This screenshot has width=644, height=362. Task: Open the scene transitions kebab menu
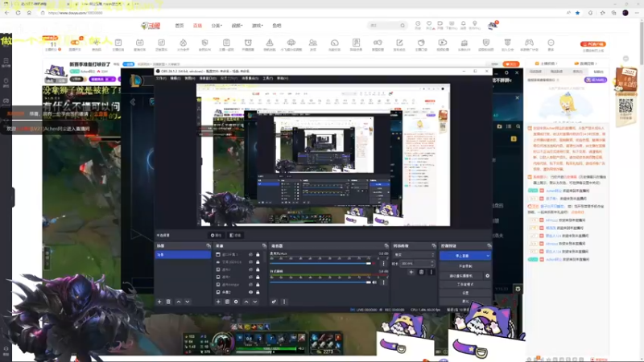point(431,272)
